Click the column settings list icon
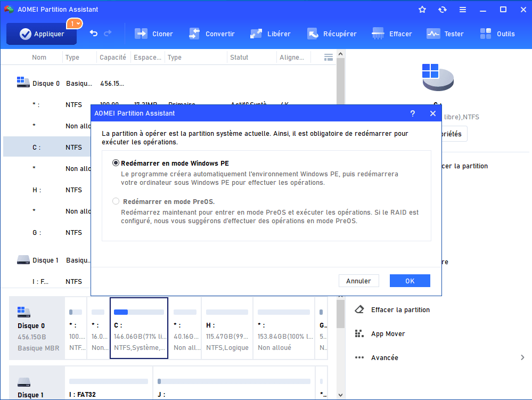This screenshot has width=532, height=400. tap(329, 58)
